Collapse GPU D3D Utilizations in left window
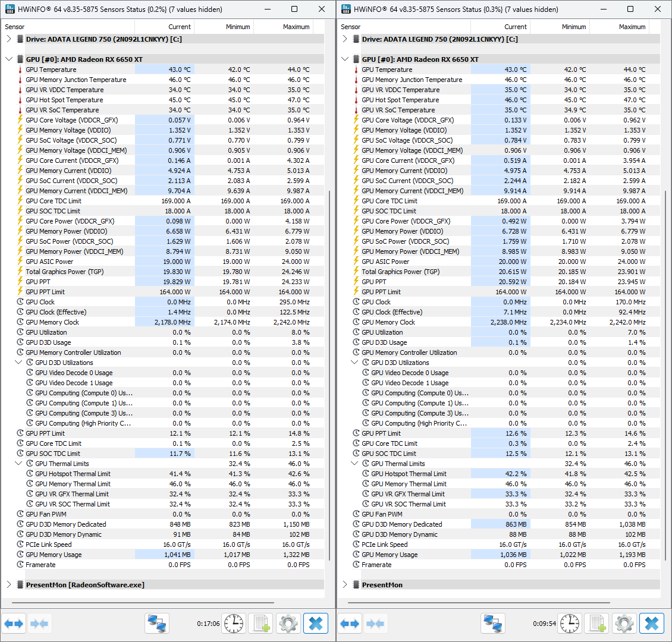The image size is (672, 642). click(18, 363)
